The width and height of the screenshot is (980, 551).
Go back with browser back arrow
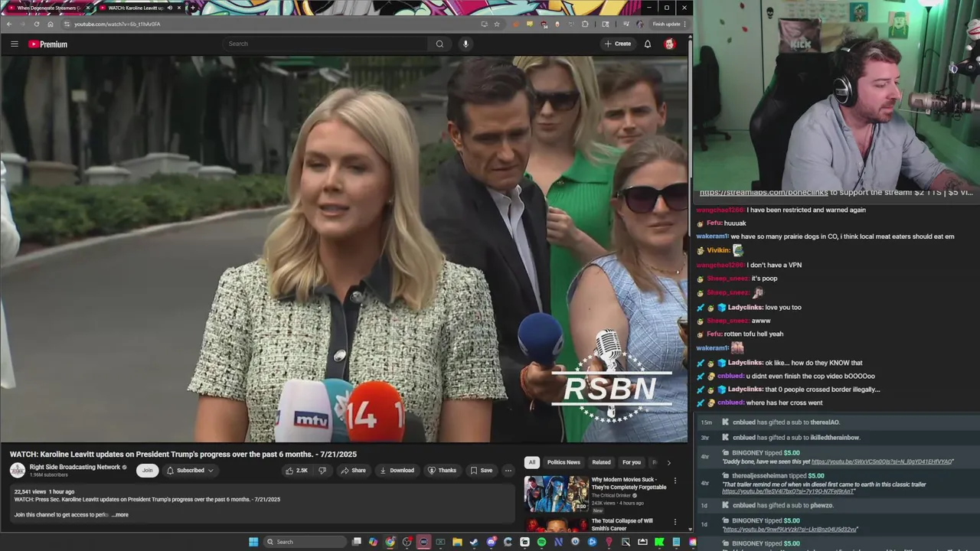pyautogui.click(x=9, y=24)
